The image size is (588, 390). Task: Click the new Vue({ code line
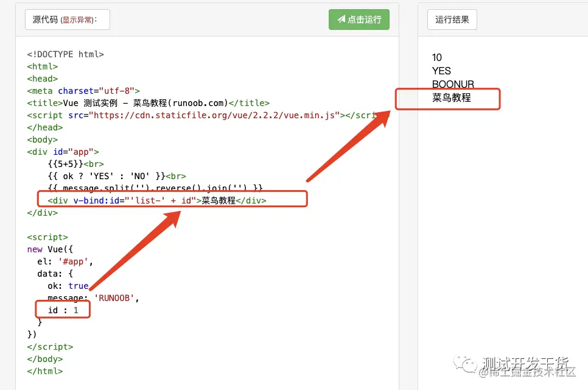50,249
